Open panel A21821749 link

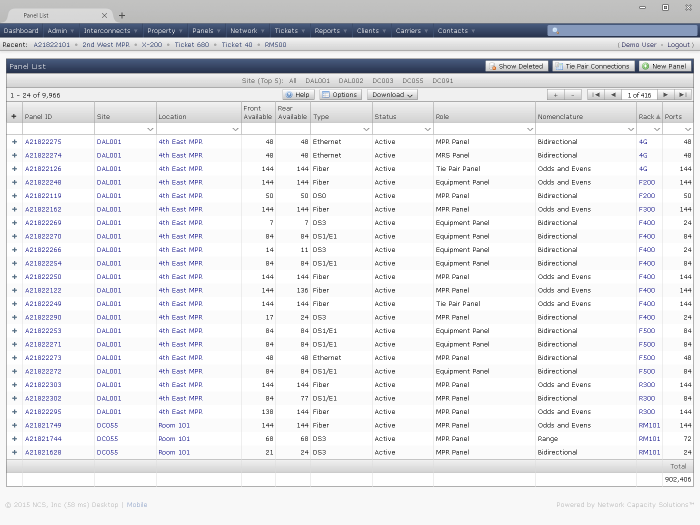[x=43, y=425]
